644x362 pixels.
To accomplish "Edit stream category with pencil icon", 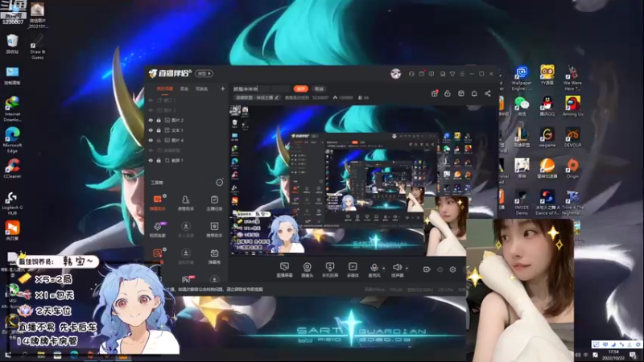I will coord(277,97).
